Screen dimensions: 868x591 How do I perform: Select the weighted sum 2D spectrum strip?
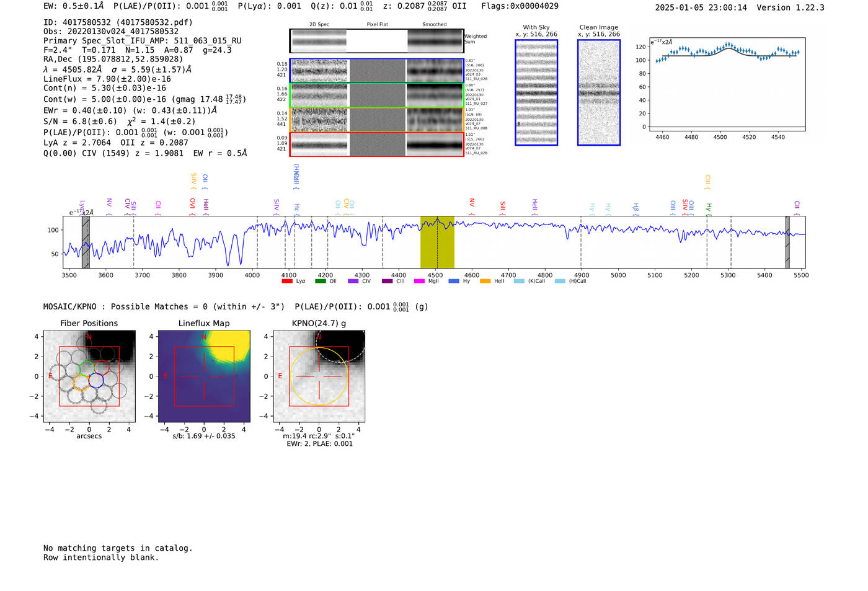[376, 41]
